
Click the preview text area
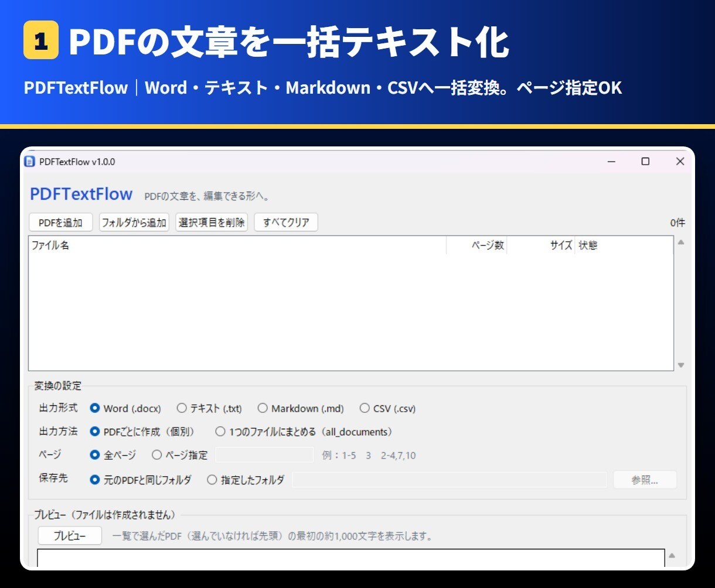(x=351, y=558)
